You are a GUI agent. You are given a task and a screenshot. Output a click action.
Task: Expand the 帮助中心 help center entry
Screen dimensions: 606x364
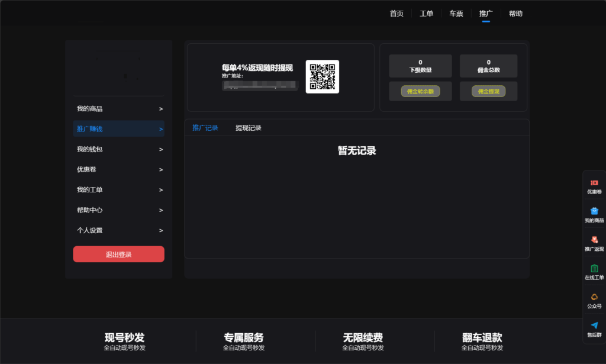(x=118, y=210)
